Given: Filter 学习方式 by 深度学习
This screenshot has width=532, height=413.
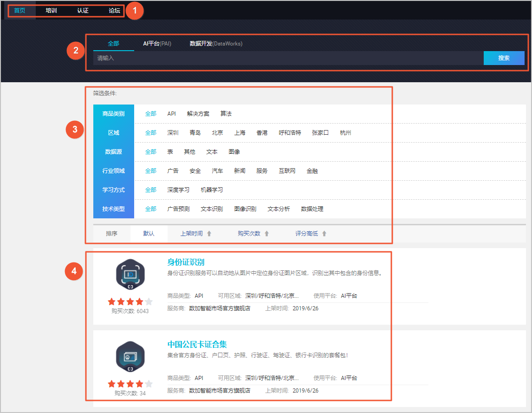Looking at the screenshot, I should (x=178, y=190).
